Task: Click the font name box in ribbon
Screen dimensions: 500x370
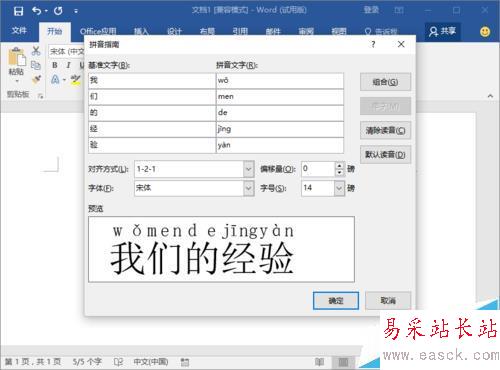Action: coord(67,51)
